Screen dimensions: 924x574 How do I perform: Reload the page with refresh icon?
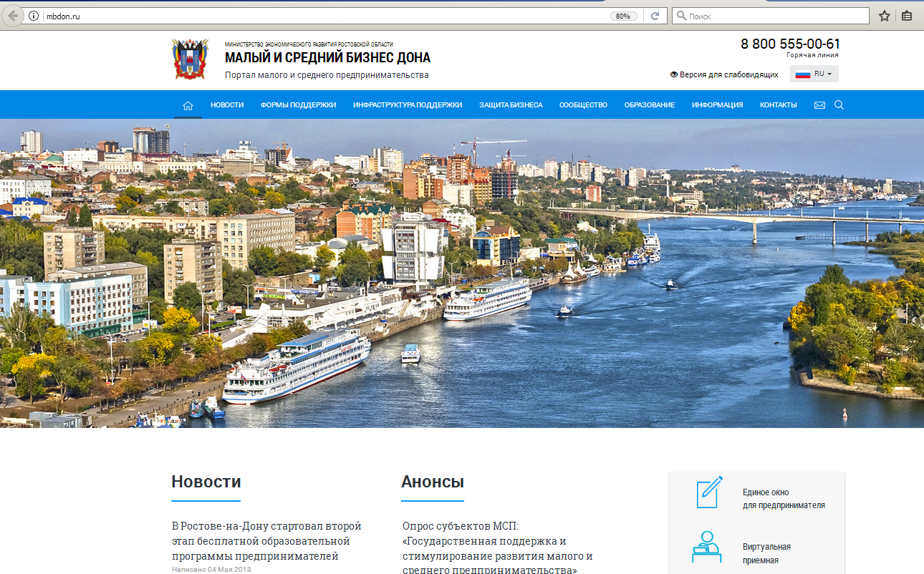coord(655,16)
